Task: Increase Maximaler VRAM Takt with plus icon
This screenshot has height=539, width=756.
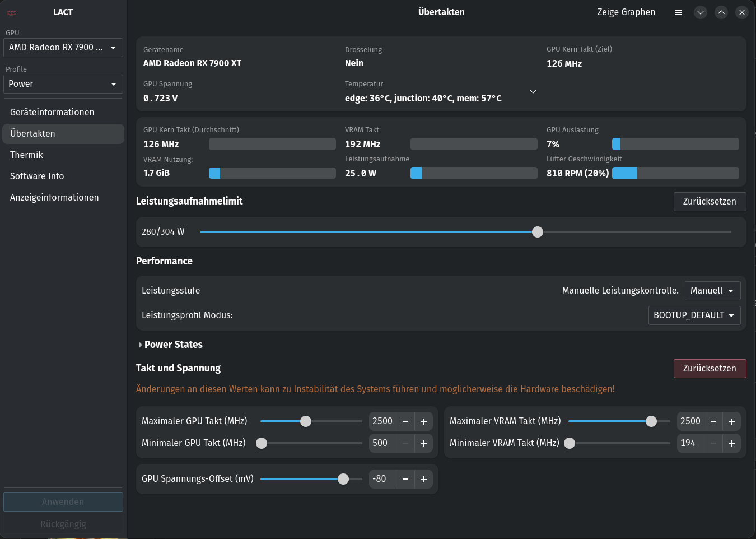Action: coord(731,421)
